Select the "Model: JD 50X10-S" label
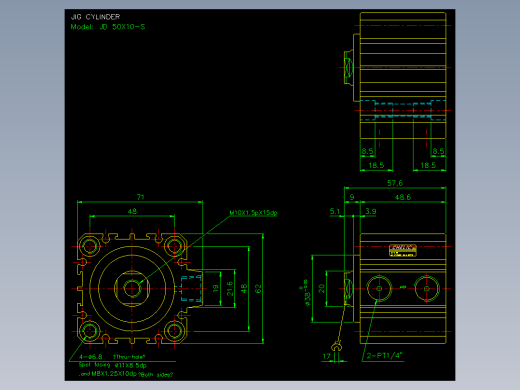The image size is (520, 390). (x=108, y=27)
